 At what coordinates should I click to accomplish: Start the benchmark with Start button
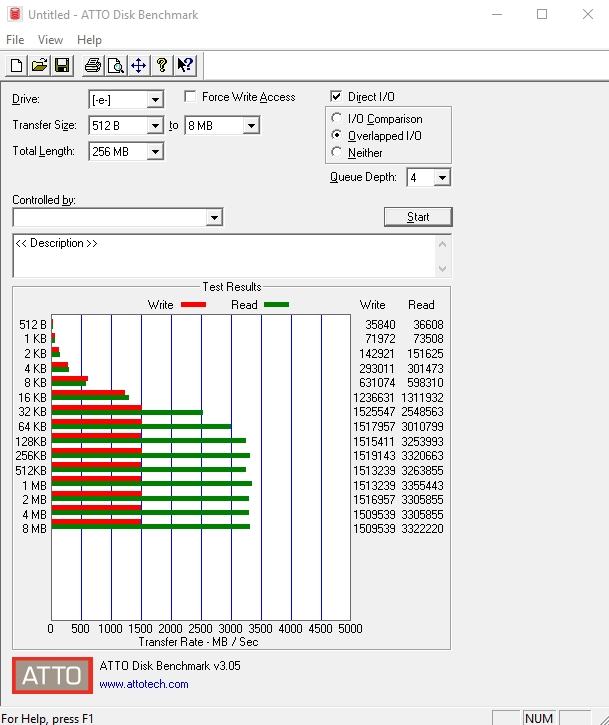[418, 217]
